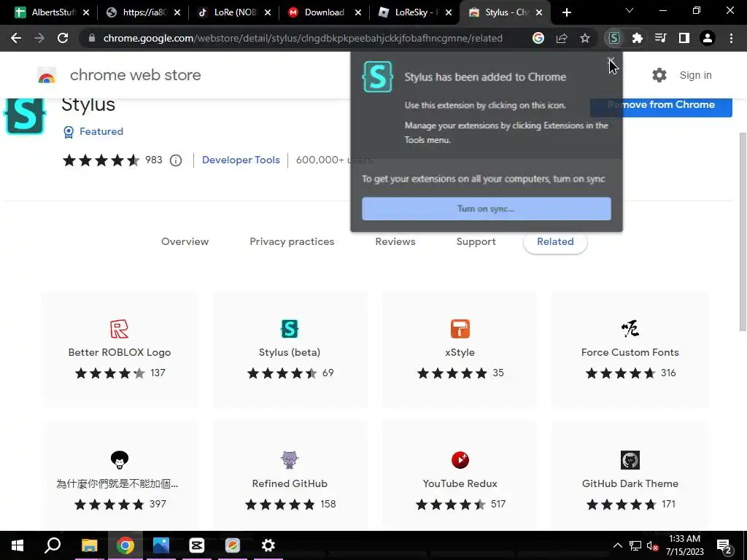This screenshot has height=560, width=747.
Task: Click the Stylus extension logo in the page header
Action: pyautogui.click(x=25, y=115)
